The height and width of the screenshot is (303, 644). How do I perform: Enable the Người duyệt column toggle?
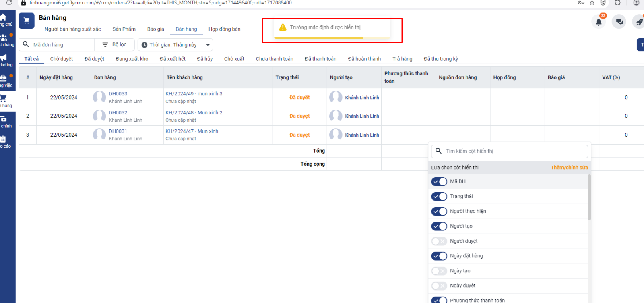439,241
